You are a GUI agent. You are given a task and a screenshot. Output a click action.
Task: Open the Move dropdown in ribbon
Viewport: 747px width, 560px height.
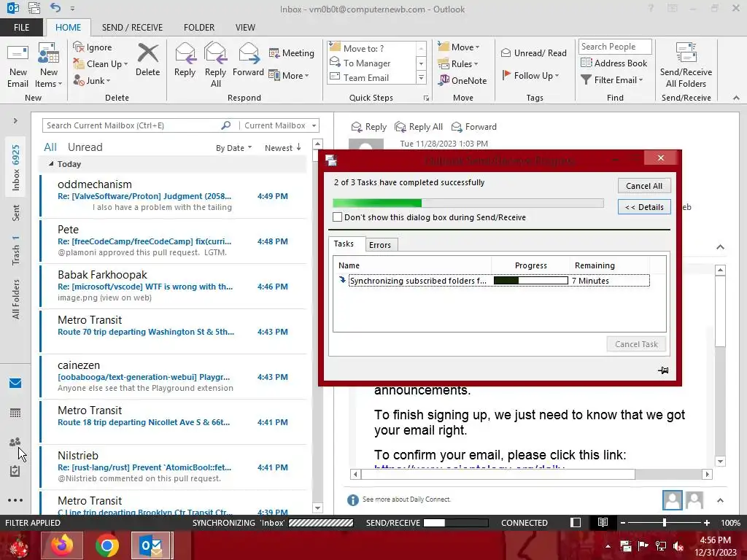(458, 47)
